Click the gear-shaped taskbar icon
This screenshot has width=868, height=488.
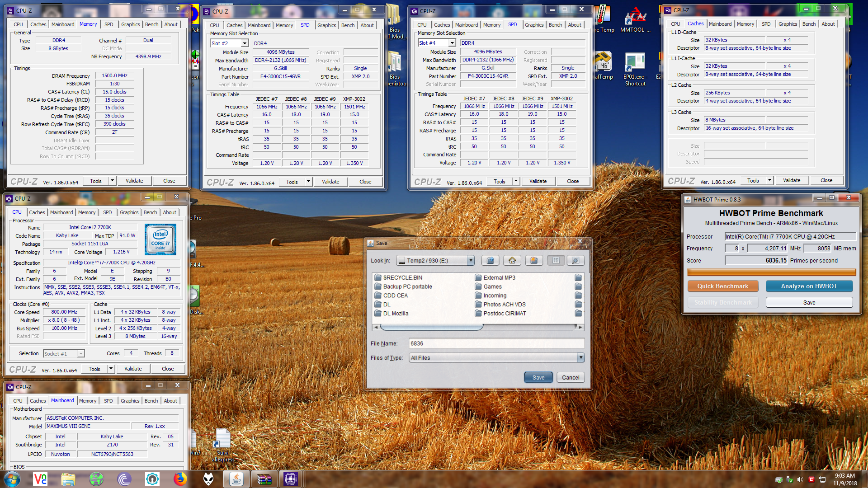pos(152,479)
